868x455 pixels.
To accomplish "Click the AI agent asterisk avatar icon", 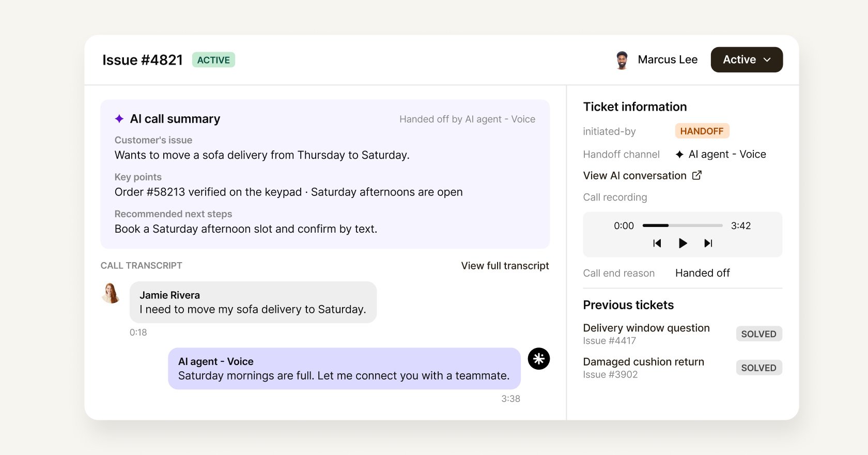I will 539,359.
